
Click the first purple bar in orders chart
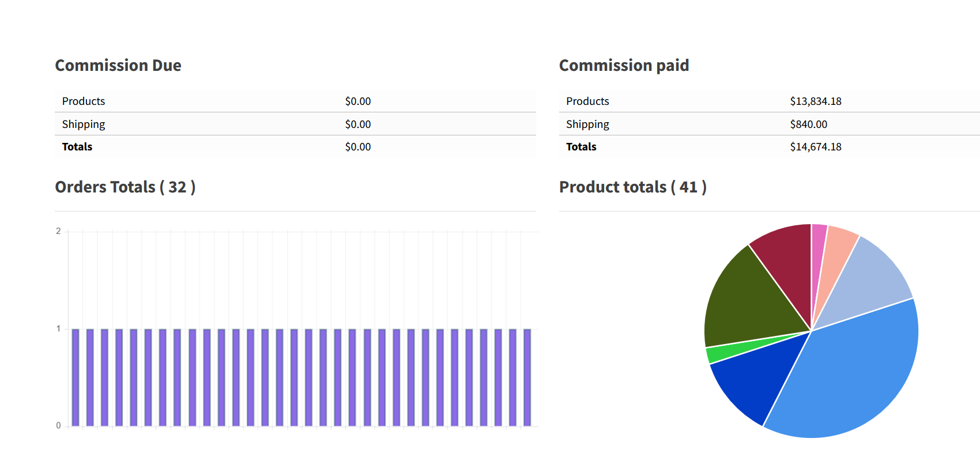point(76,377)
